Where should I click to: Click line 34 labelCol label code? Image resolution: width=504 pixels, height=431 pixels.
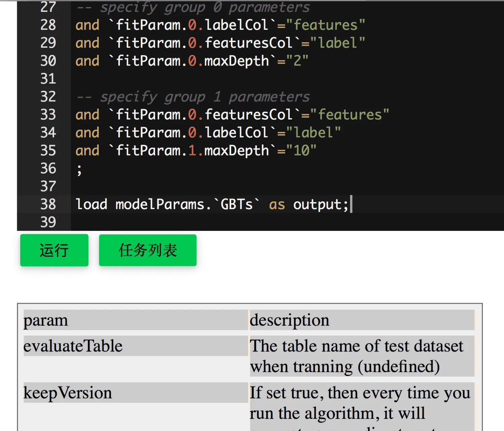(x=208, y=133)
